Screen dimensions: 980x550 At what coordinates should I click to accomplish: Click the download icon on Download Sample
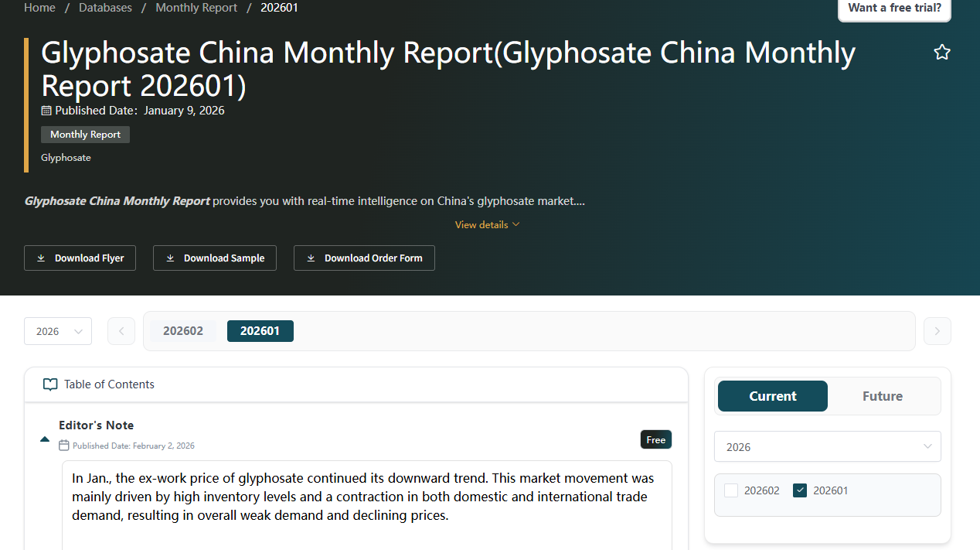(x=170, y=258)
